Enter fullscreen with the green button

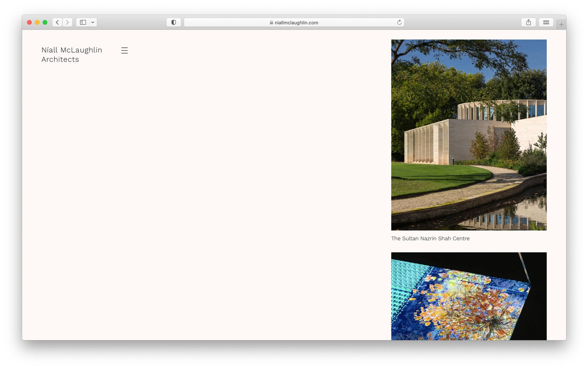(45, 22)
